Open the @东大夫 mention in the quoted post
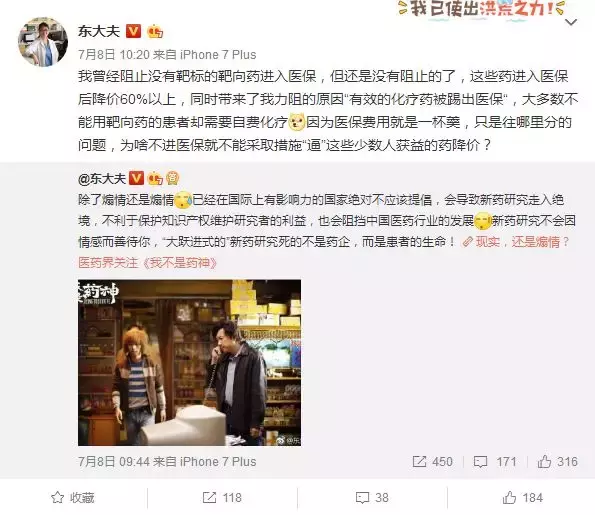Image resolution: width=595 pixels, height=515 pixels. click(x=102, y=178)
